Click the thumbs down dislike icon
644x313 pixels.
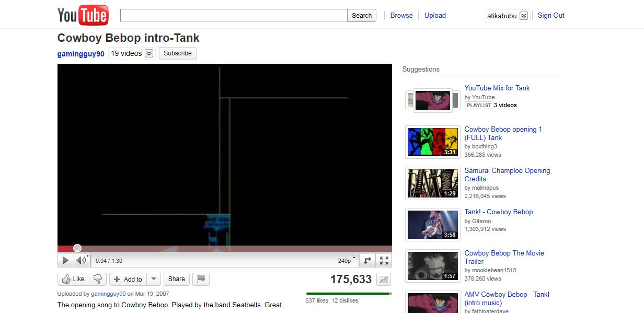(x=98, y=279)
